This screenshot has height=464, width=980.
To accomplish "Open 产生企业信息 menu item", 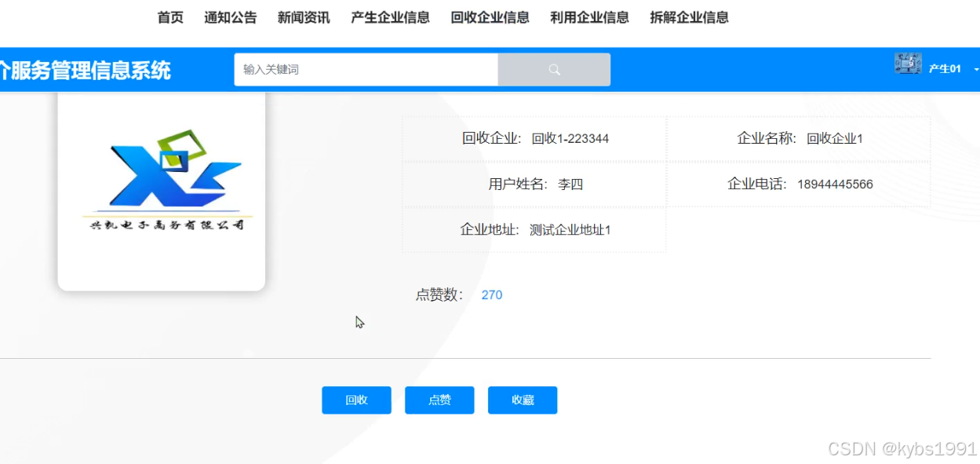I will [390, 17].
